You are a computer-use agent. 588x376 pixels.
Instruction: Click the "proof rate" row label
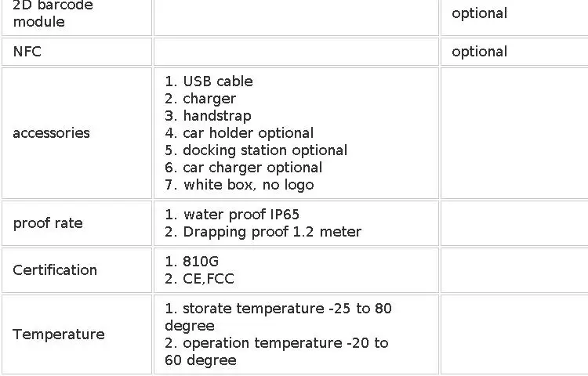point(47,223)
